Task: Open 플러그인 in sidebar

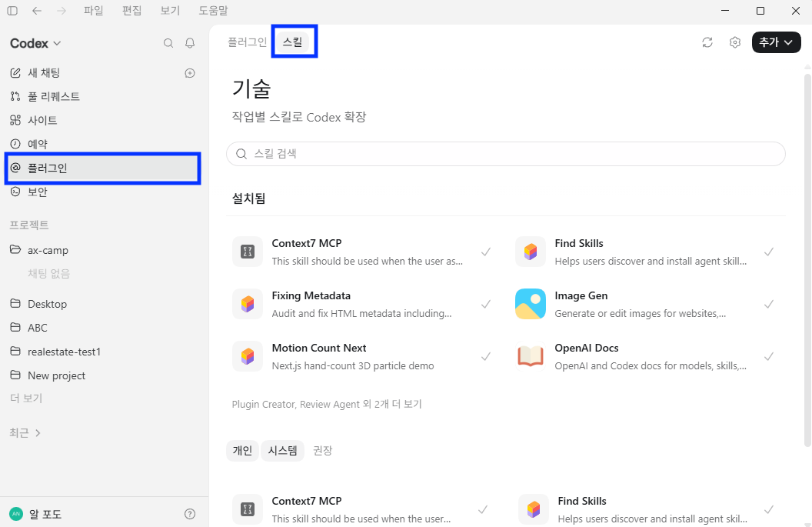Action: (102, 168)
